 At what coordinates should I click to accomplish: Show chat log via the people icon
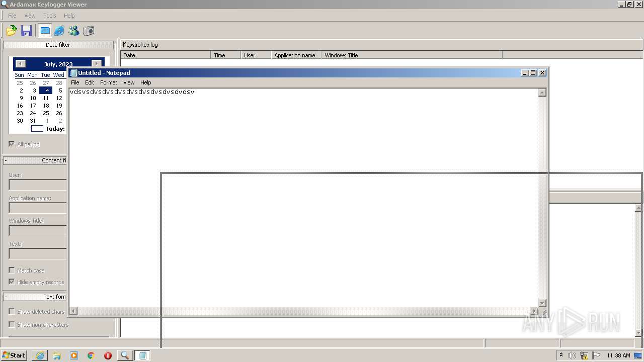click(x=74, y=31)
